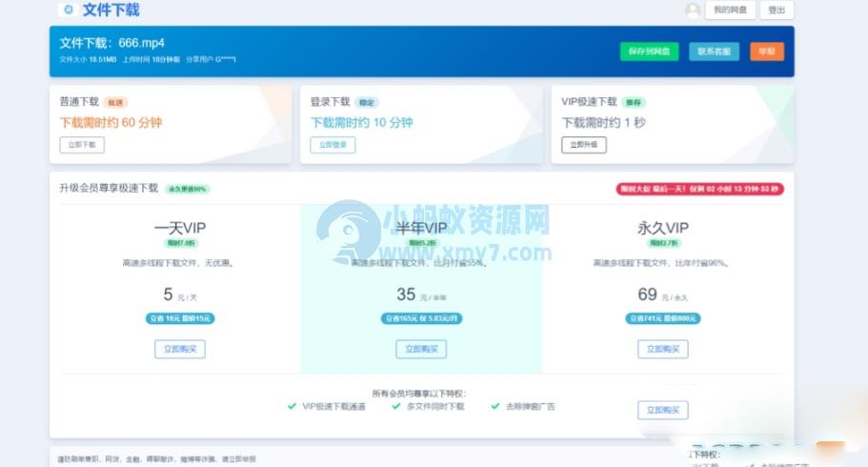868x467 pixels.
Task: Select the 半年VIP plan heading
Action: (421, 228)
